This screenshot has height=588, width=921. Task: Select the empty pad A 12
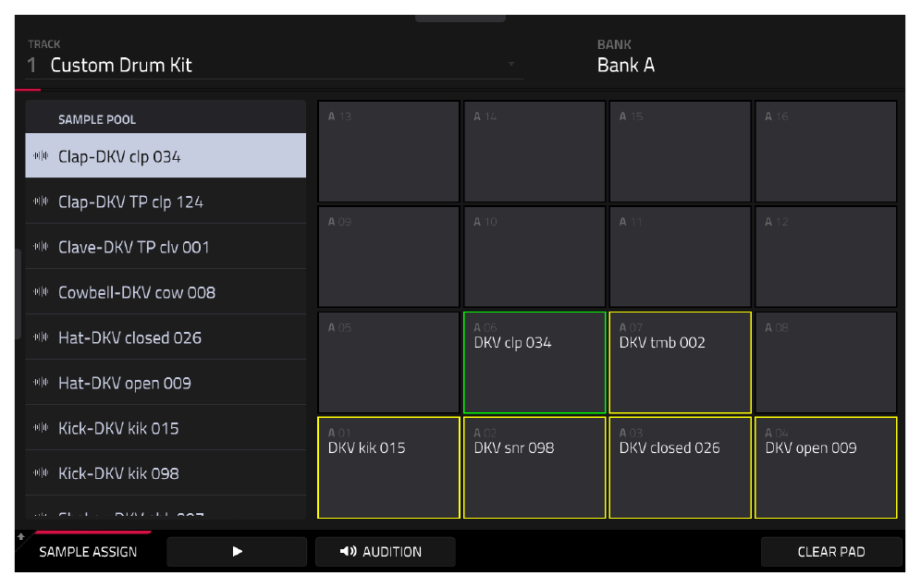[826, 257]
